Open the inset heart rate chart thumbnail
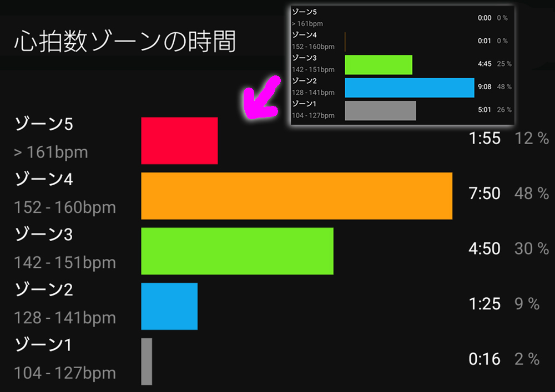 tap(402, 65)
